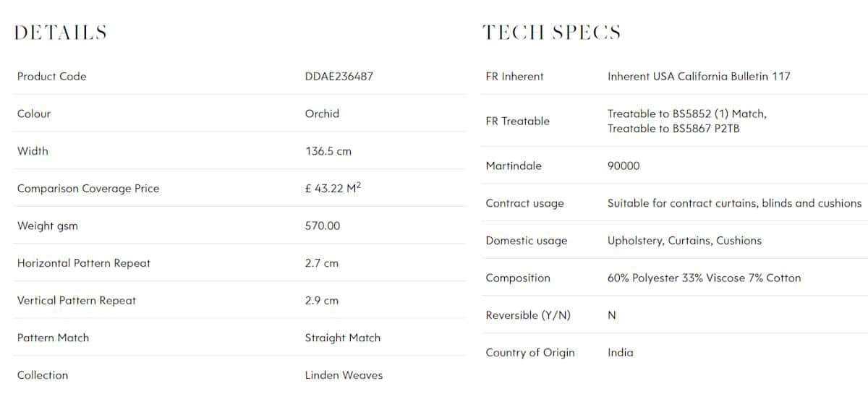Click the contract curtains, blinds and cushions text
This screenshot has height=402, width=868.
[x=766, y=203]
